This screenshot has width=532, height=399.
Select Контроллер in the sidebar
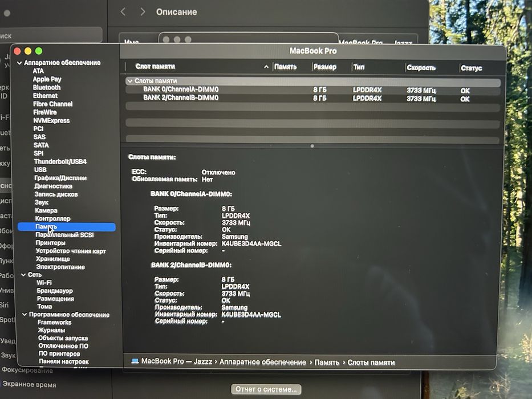click(53, 218)
